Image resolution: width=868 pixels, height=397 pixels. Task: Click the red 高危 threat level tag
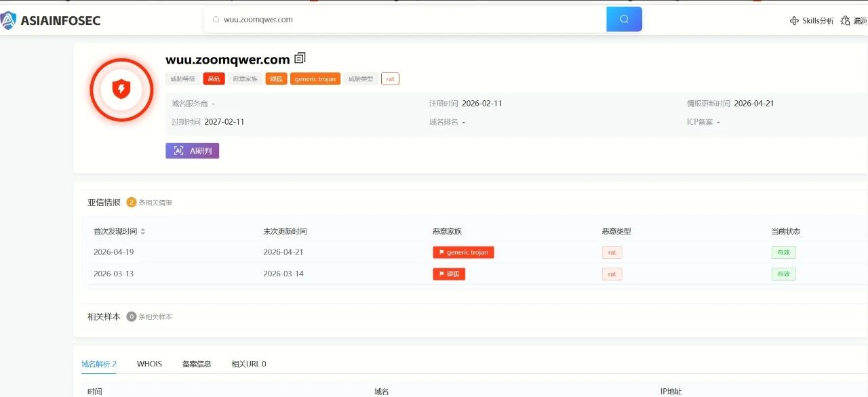[x=214, y=79]
